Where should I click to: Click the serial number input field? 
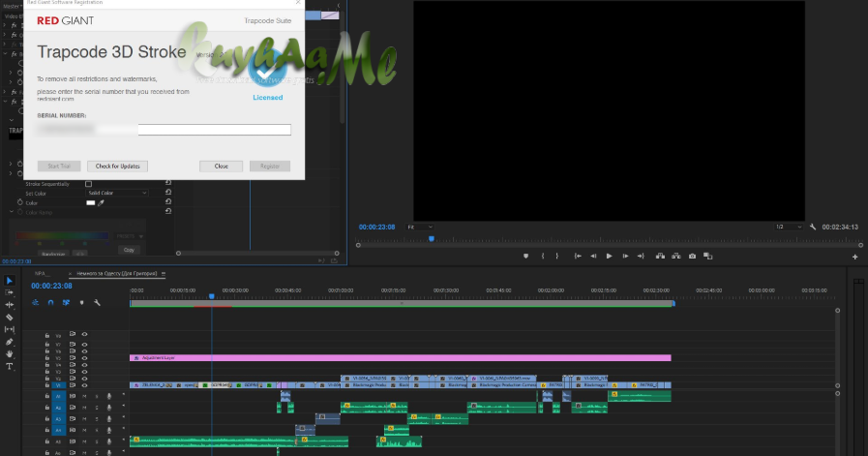click(x=214, y=130)
